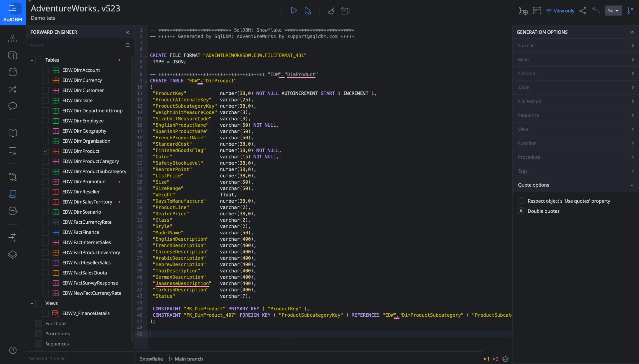Expand the Function options section
The image size is (639, 364).
pos(575,143)
